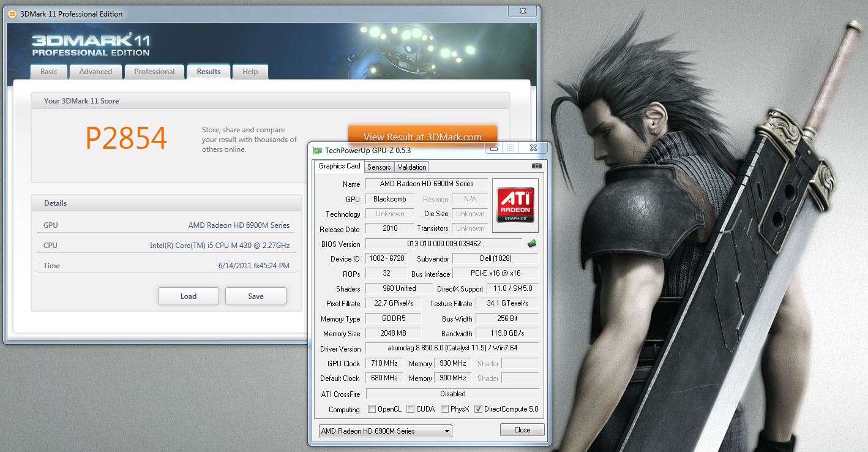
Task: Click the Blackcomb GPU field
Action: [389, 199]
